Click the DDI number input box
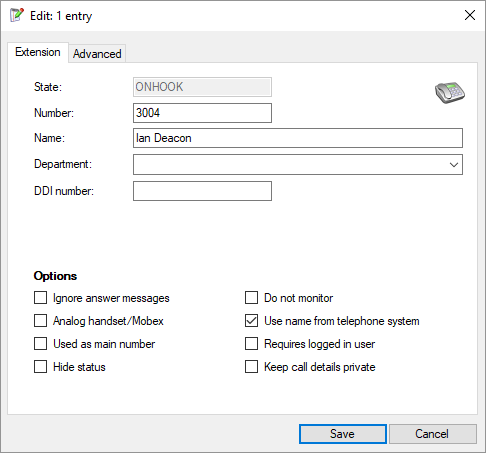Screen dimensions: 486x453 (x=202, y=191)
